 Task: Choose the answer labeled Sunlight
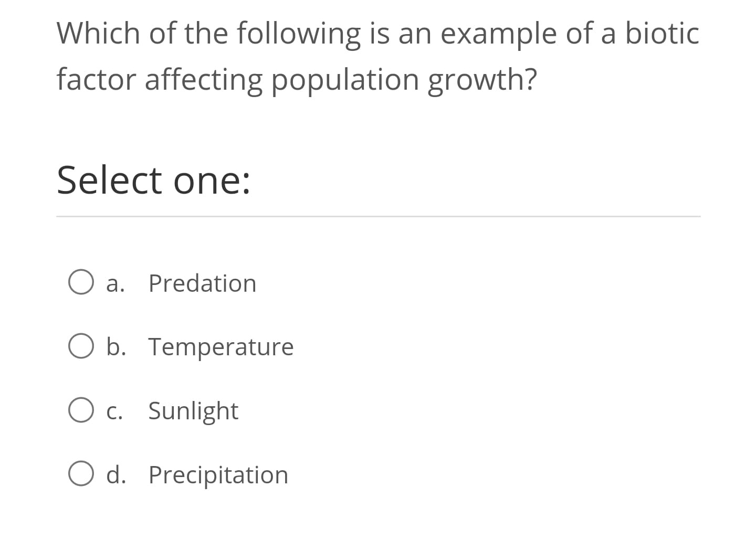193,411
